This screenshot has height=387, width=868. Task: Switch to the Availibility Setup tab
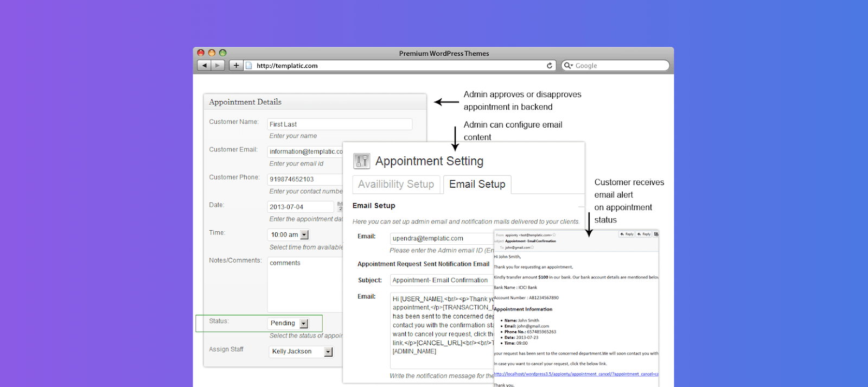[x=396, y=185]
